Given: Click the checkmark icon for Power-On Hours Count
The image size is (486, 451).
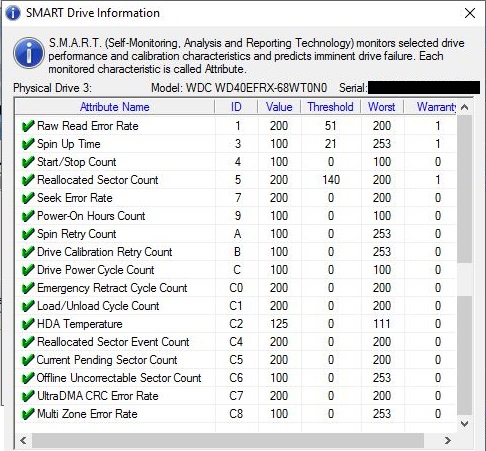Looking at the screenshot, I should click(x=28, y=216).
